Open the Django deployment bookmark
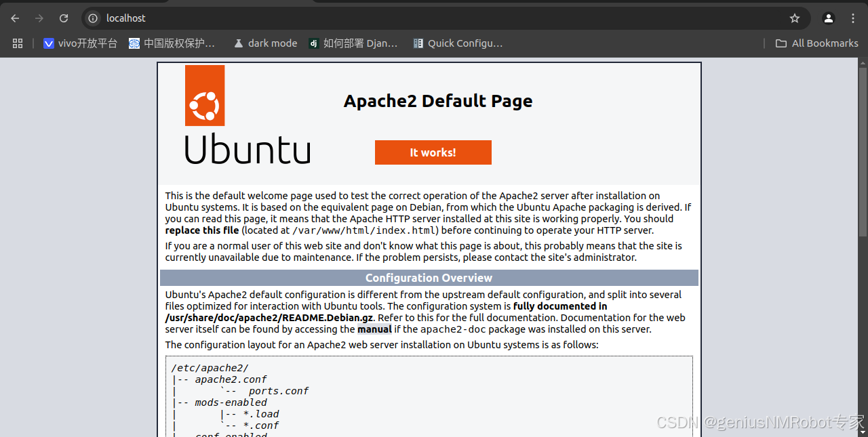Viewport: 868px width, 437px height. [x=353, y=43]
